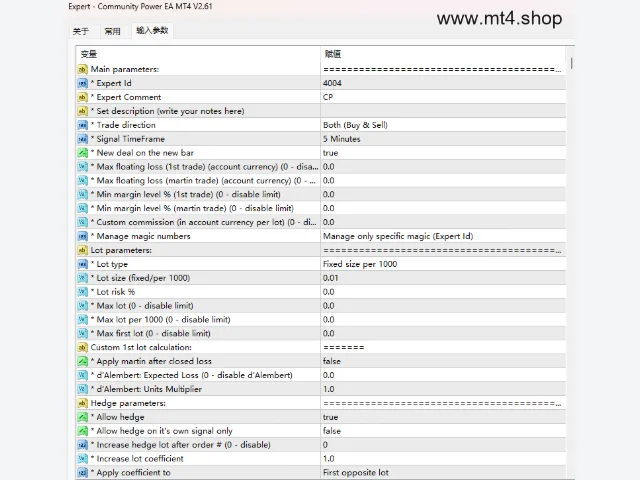Viewport: 640px width, 480px height.
Task: Click the Main parameters string icon
Action: 82,69
